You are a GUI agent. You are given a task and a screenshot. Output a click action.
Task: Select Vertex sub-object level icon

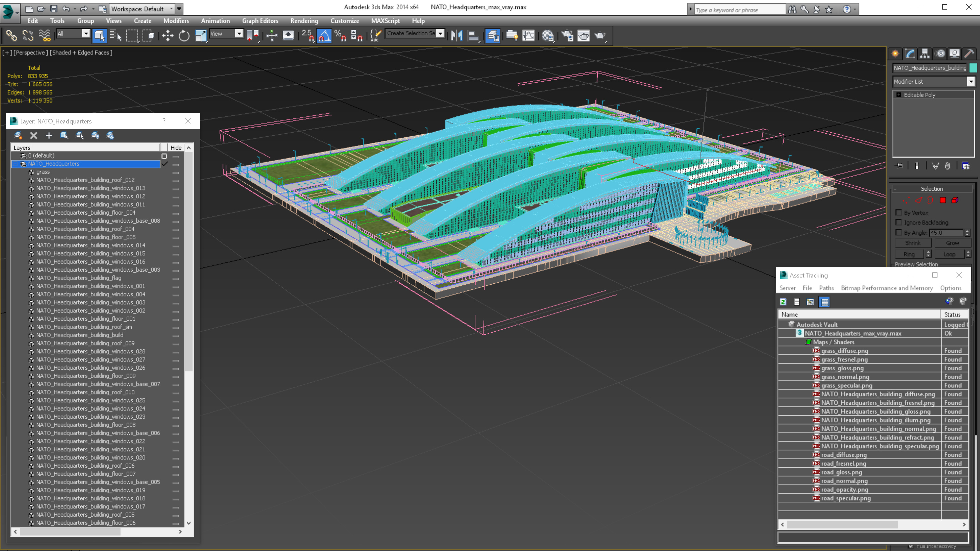click(906, 200)
